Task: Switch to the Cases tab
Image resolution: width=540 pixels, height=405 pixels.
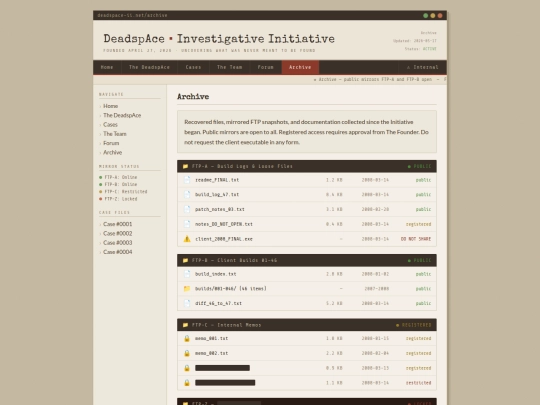Action: 194,67
